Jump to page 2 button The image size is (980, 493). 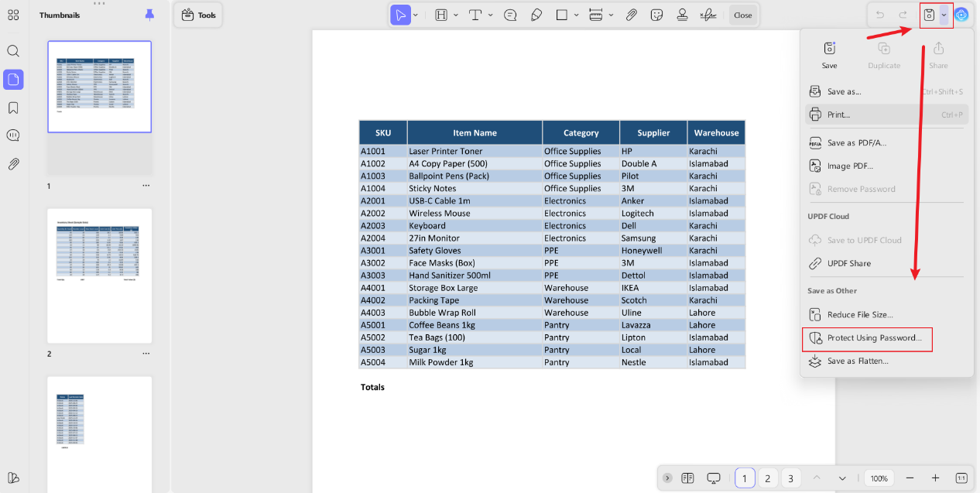click(x=767, y=478)
